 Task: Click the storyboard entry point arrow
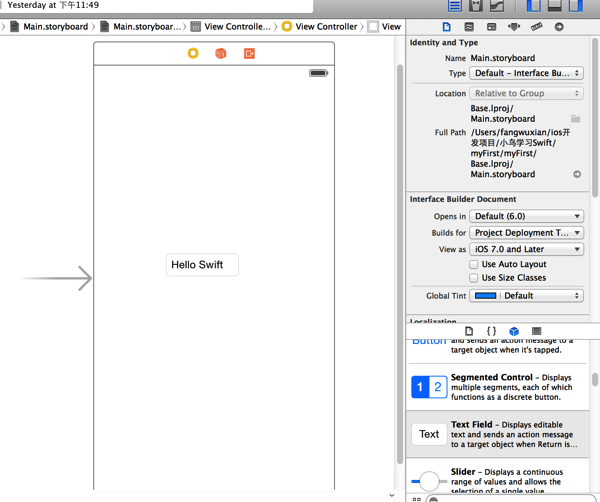click(x=56, y=278)
